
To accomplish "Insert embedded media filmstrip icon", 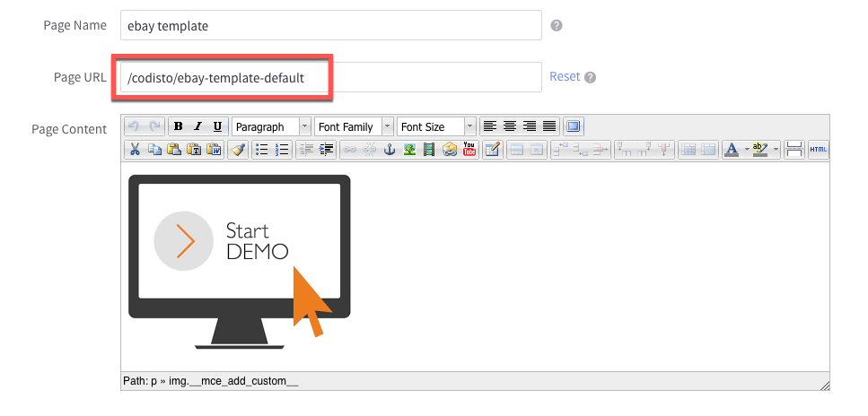I will [429, 150].
